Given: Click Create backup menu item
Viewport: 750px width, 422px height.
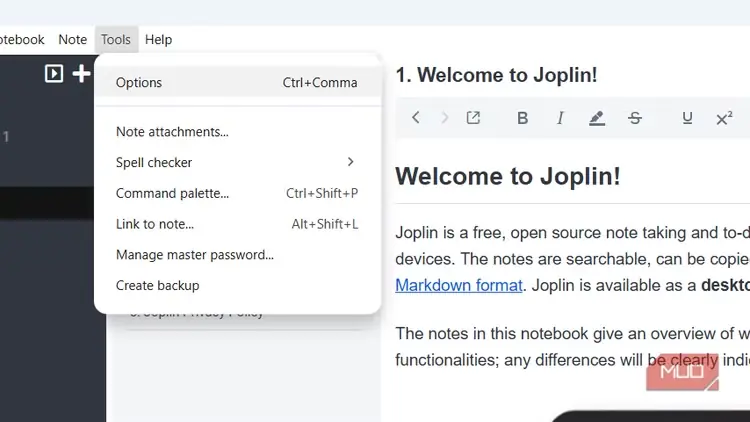Looking at the screenshot, I should [237, 285].
